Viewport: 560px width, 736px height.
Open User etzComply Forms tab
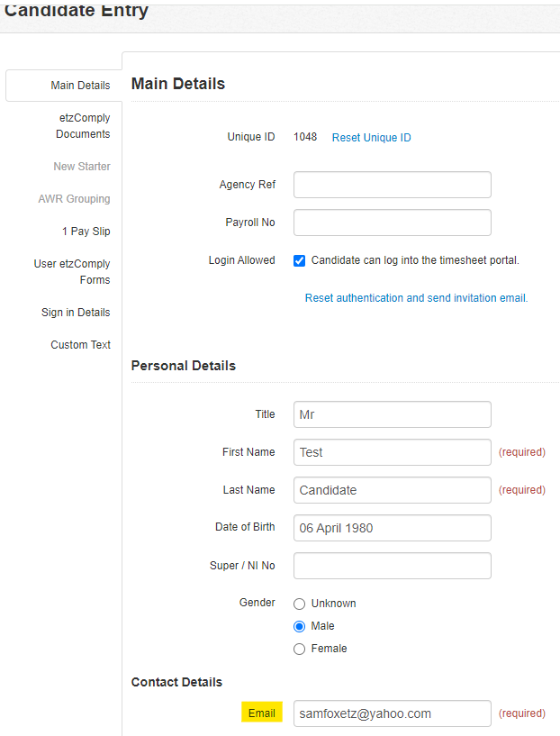point(72,272)
